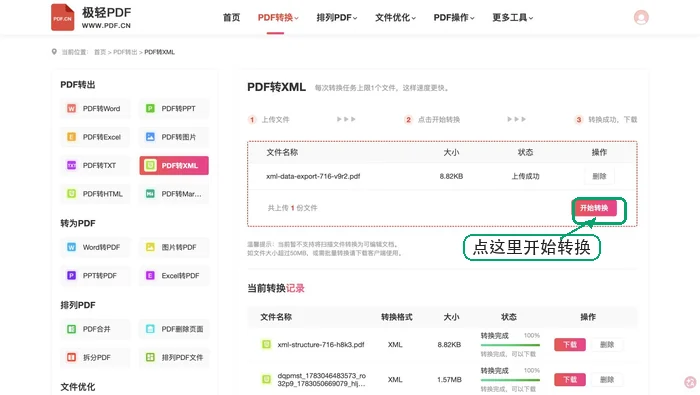Screen dimensions: 700x395
Task: Delete the dqpmst_1783046483573 conversion record
Action: click(x=607, y=379)
